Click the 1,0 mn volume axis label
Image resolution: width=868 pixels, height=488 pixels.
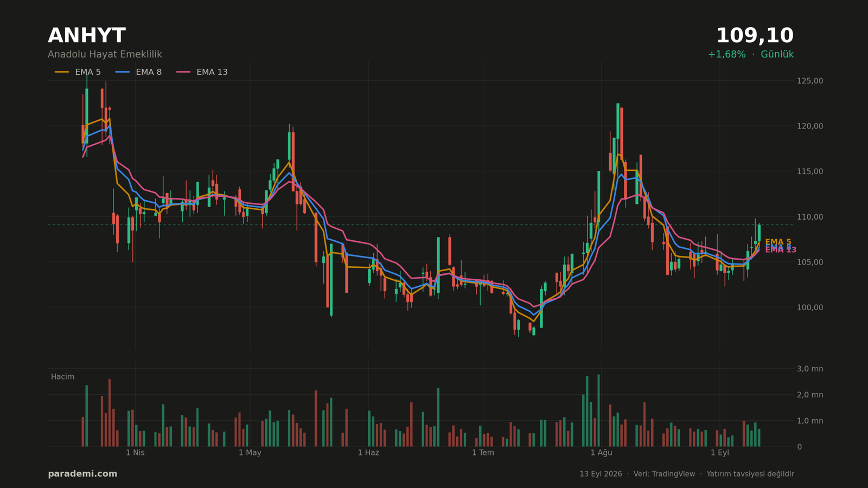pyautogui.click(x=810, y=421)
